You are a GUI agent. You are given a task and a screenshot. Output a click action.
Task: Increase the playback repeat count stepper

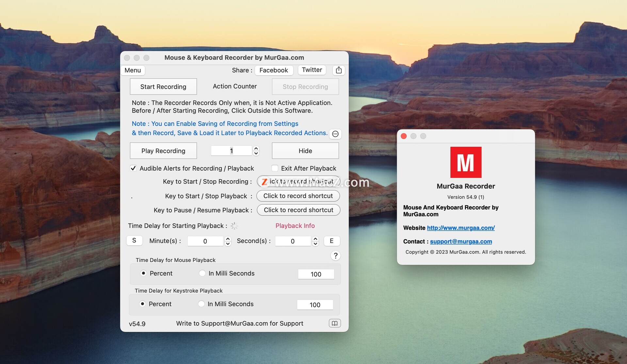256,148
